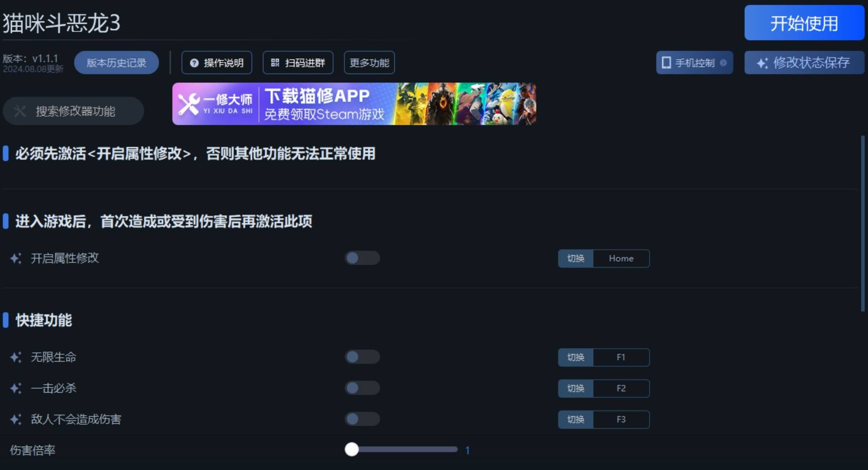The width and height of the screenshot is (868, 470).
Task: Click the 必须先激活 notice heading
Action: [195, 154]
